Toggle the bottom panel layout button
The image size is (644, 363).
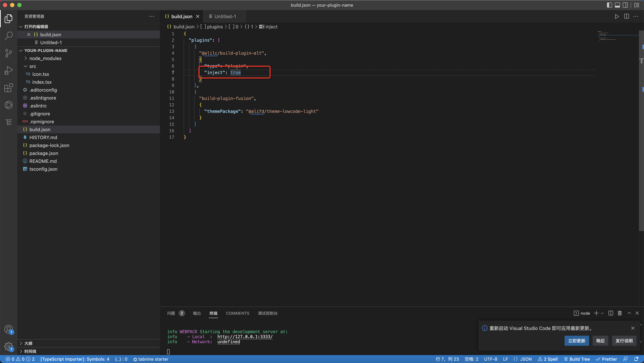point(617,5)
